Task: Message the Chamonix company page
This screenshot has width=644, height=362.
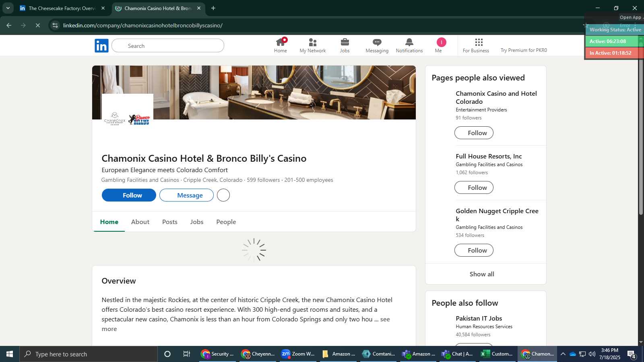Action: (186, 195)
